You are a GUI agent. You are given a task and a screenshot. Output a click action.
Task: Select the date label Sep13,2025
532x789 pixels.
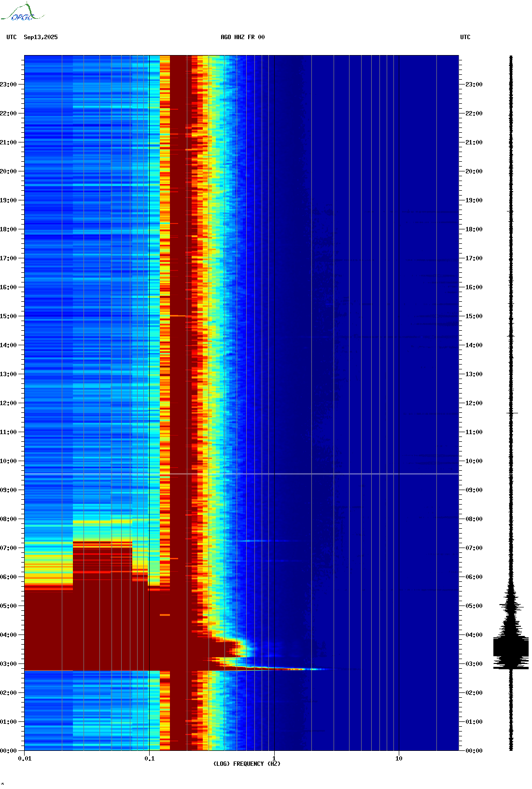click(x=41, y=37)
